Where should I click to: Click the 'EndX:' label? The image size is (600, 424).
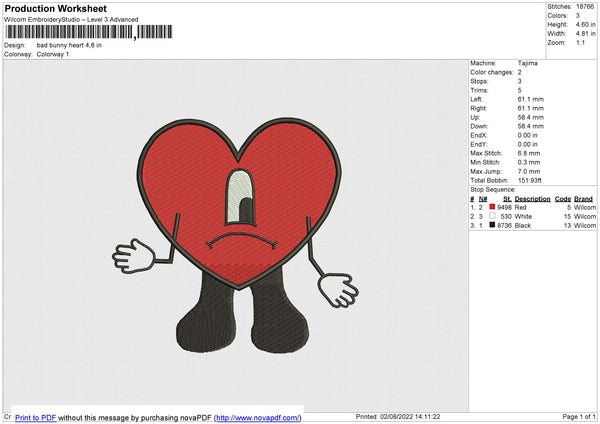[479, 135]
